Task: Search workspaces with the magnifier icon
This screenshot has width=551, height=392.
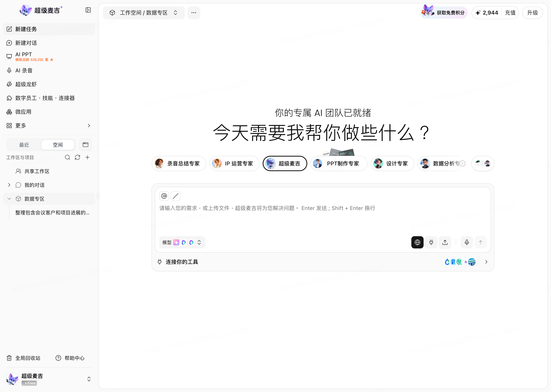Action: [x=68, y=157]
